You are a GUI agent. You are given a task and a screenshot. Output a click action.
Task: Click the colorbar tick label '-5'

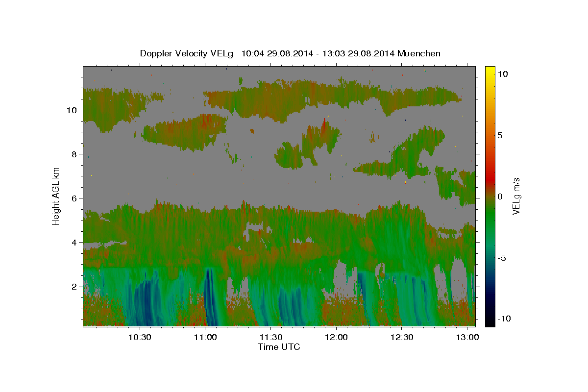502,258
